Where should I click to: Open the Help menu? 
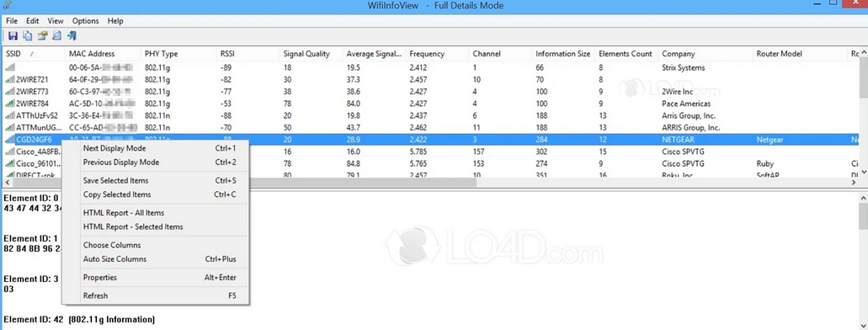coord(115,21)
